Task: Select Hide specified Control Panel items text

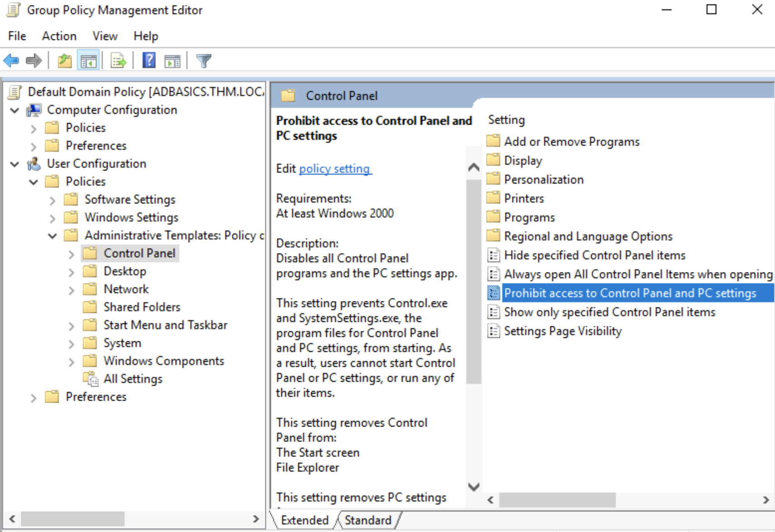Action: tap(595, 255)
